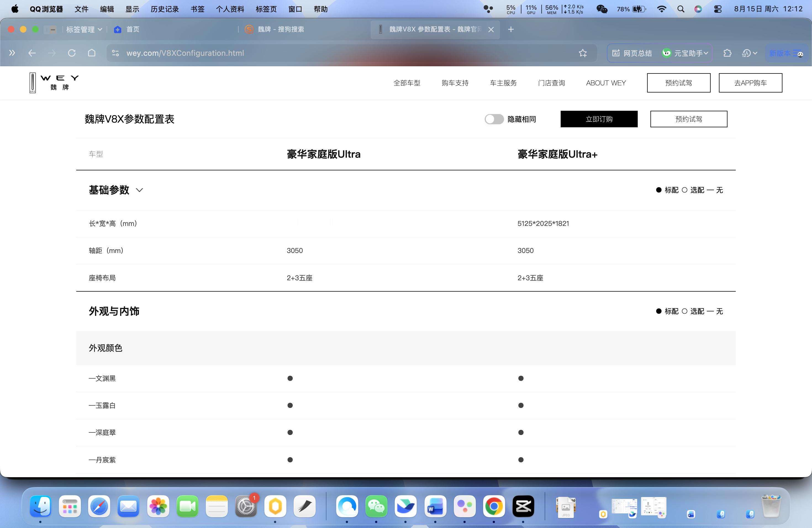Open the 门店查询 navigation link
Screen dimensions: 812x528
click(551, 83)
